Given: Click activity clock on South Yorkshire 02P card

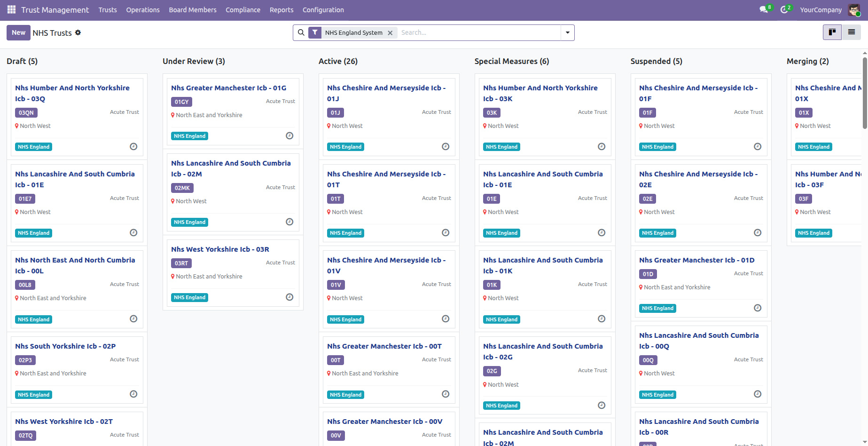Looking at the screenshot, I should tap(133, 394).
